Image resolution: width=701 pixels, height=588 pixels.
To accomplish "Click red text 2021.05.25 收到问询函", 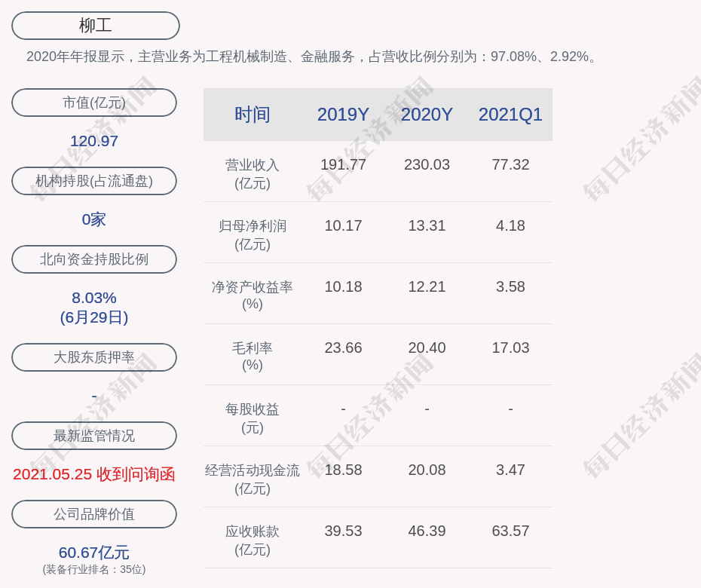I will (94, 474).
